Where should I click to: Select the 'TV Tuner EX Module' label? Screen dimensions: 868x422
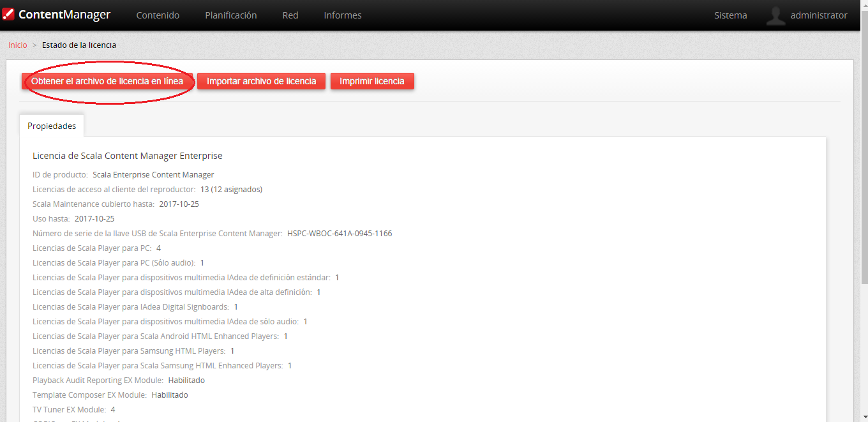tap(69, 410)
